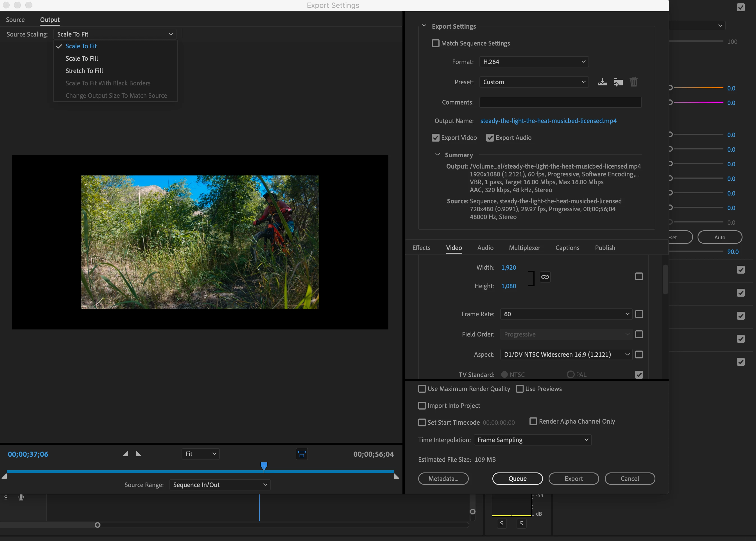756x541 pixels.
Task: Collapse the Summary section
Action: 437,155
